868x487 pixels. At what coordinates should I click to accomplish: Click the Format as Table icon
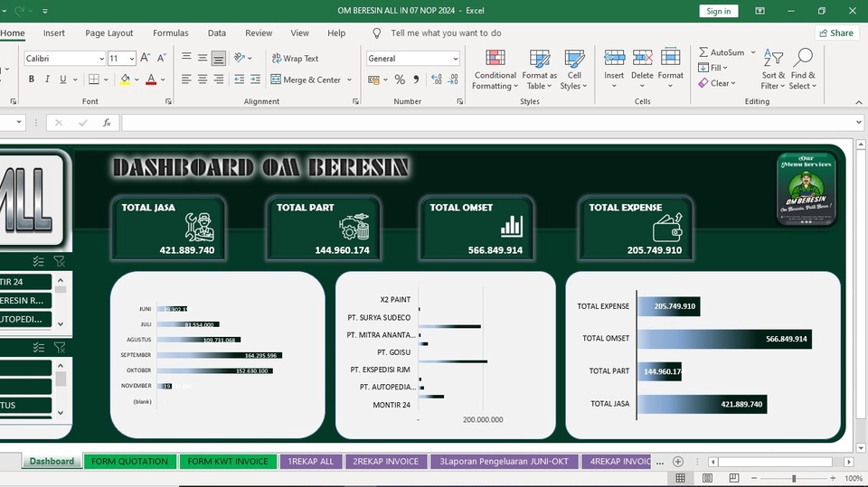[540, 60]
